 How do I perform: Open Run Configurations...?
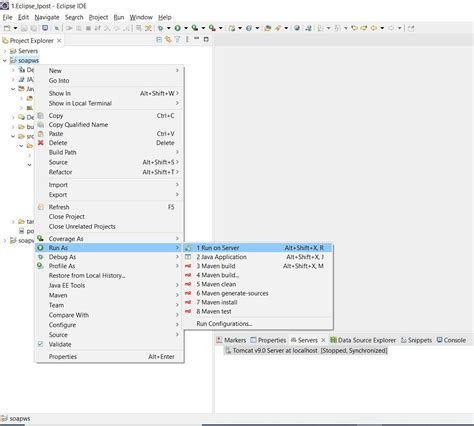(258, 324)
